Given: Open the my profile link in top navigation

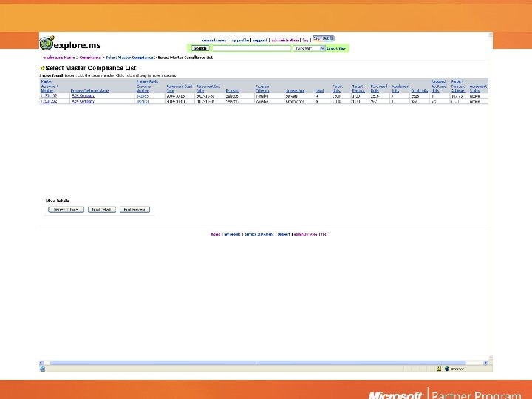Looking at the screenshot, I should click(239, 41).
